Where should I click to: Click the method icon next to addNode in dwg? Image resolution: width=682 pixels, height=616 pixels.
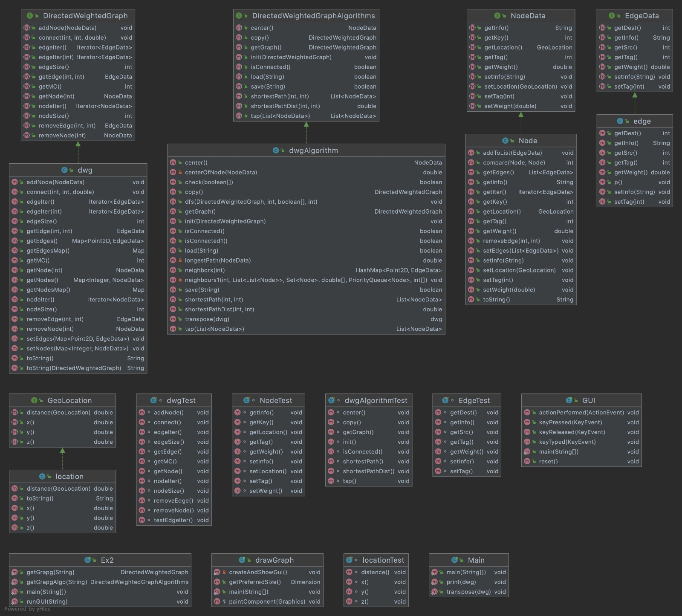pyautogui.click(x=15, y=182)
